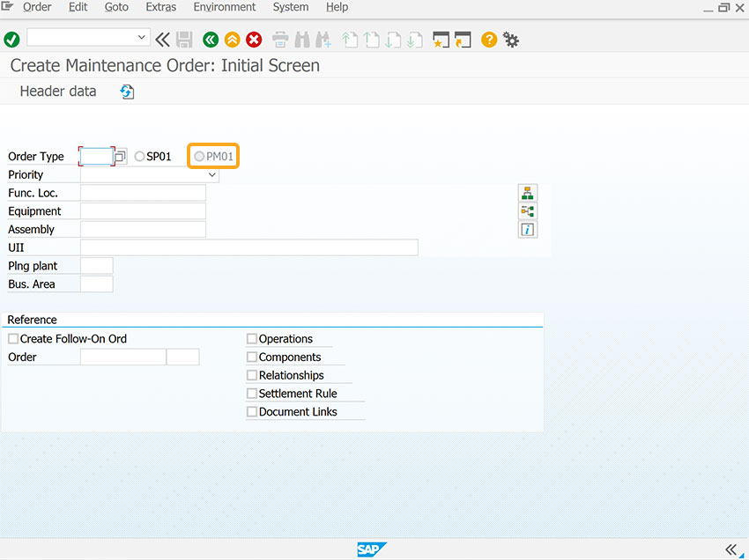
Task: Open the Order Type value help icon
Action: pyautogui.click(x=121, y=156)
